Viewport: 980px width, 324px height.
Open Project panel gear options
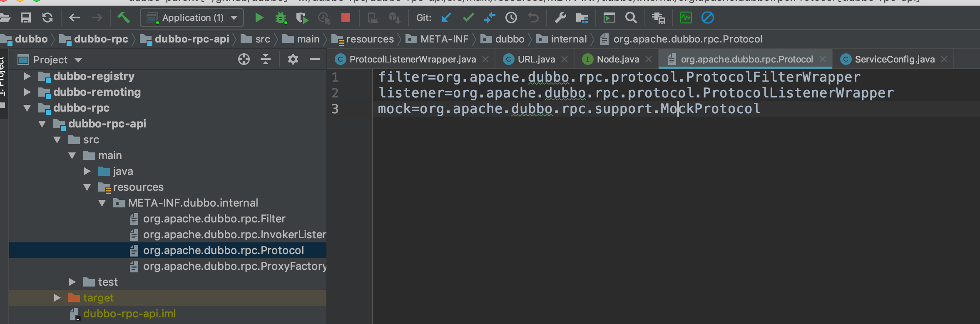click(293, 60)
